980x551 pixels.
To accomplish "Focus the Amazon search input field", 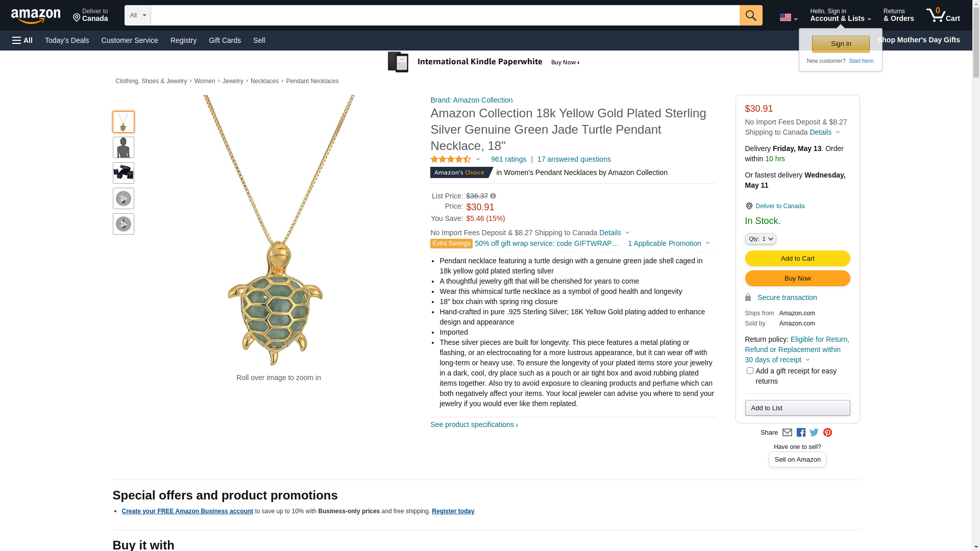I will [x=445, y=15].
